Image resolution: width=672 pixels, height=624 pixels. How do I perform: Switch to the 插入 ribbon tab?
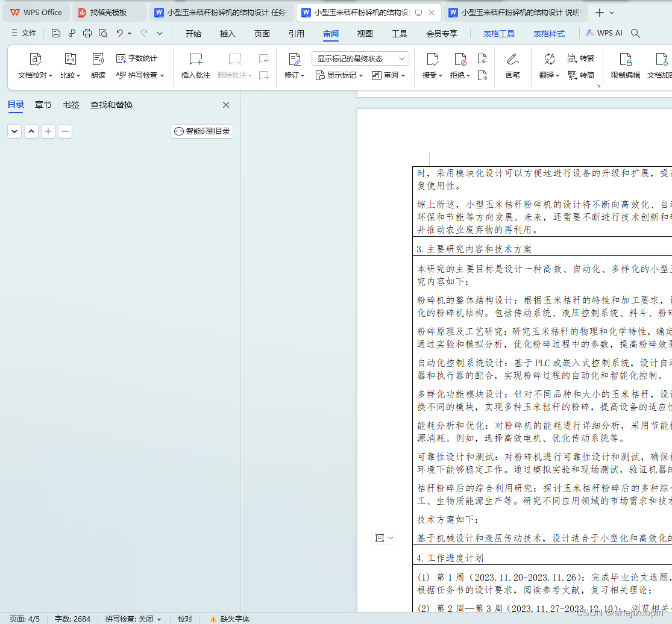(x=227, y=34)
